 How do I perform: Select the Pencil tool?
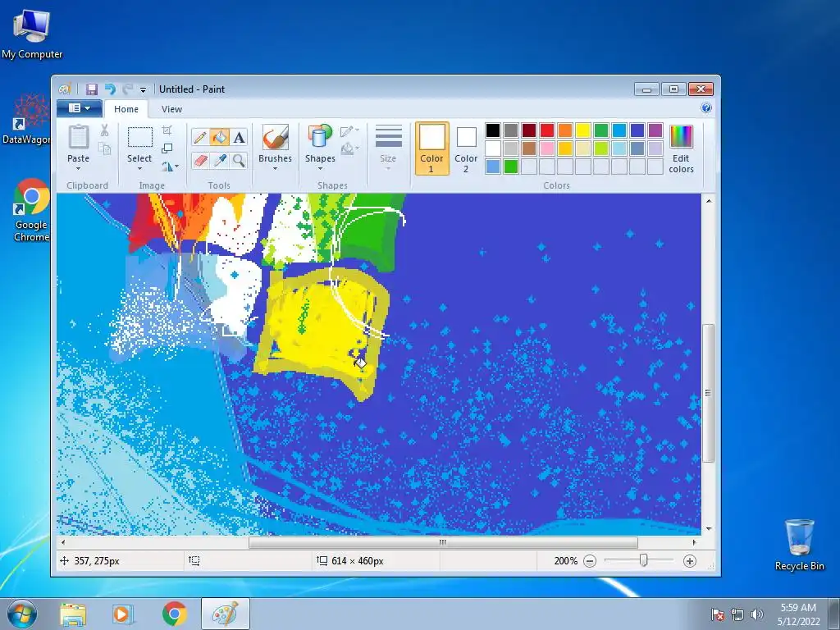tap(200, 138)
